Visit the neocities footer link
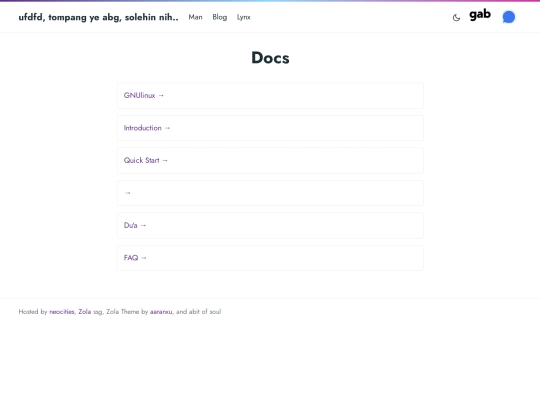The width and height of the screenshot is (540, 405). [62, 312]
